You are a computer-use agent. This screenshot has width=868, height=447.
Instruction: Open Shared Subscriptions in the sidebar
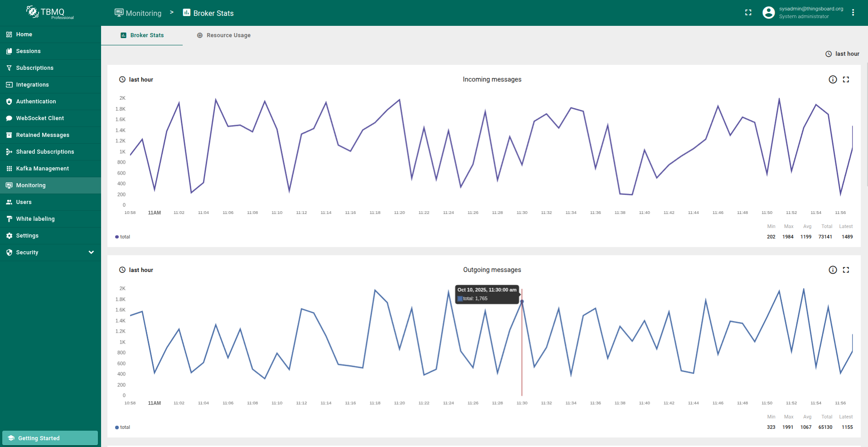pos(45,152)
